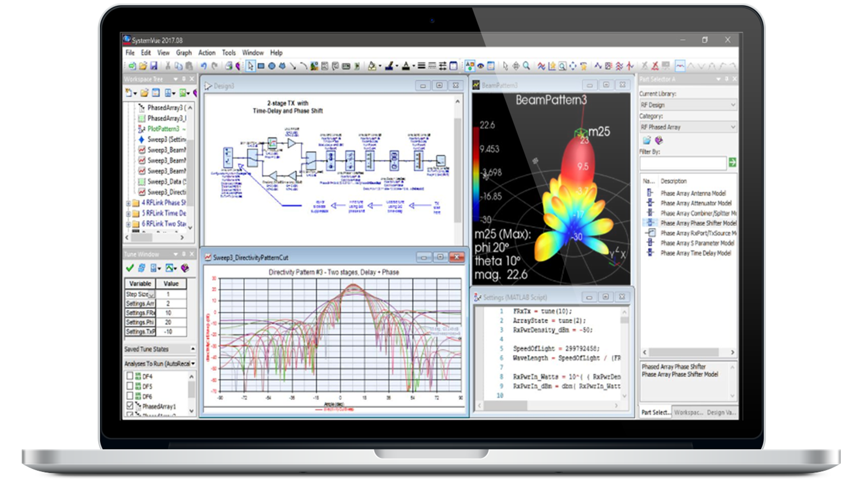The image size is (868, 488).
Task: Click the green filter search arrow button
Action: [732, 162]
